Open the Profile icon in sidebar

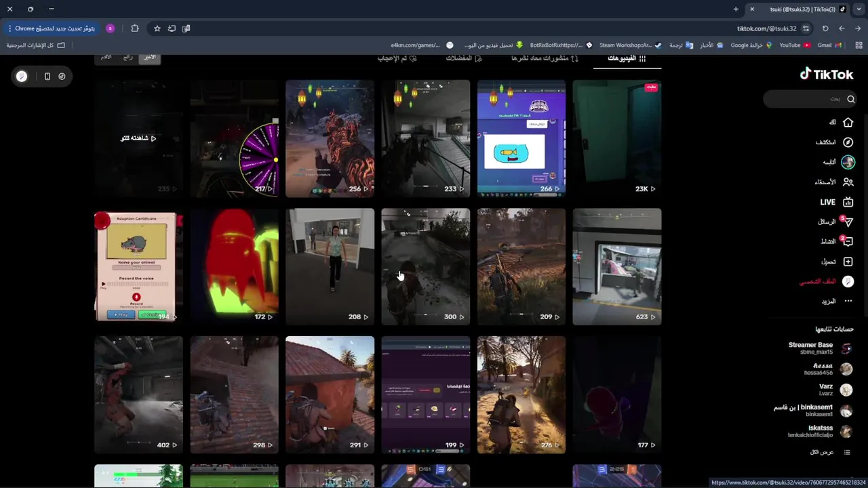848,281
